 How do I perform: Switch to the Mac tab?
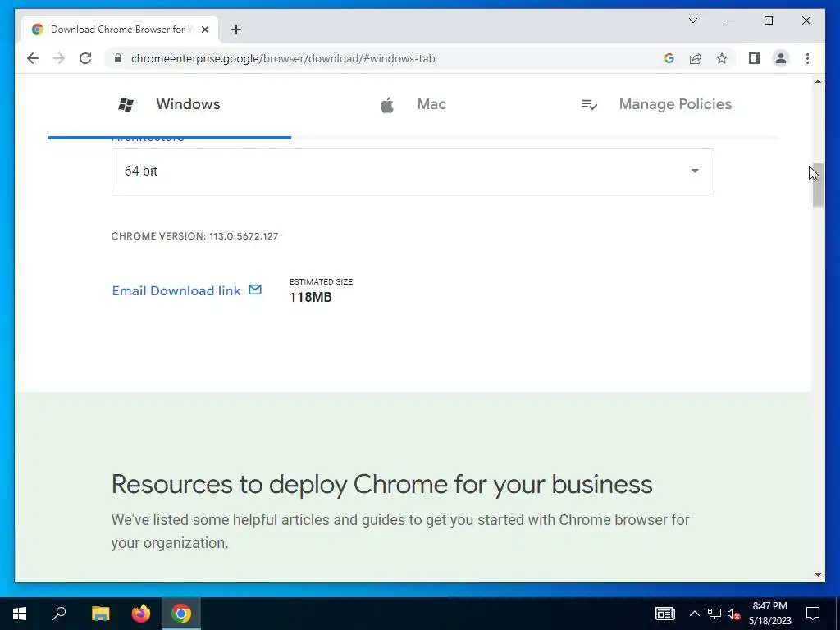click(x=413, y=104)
